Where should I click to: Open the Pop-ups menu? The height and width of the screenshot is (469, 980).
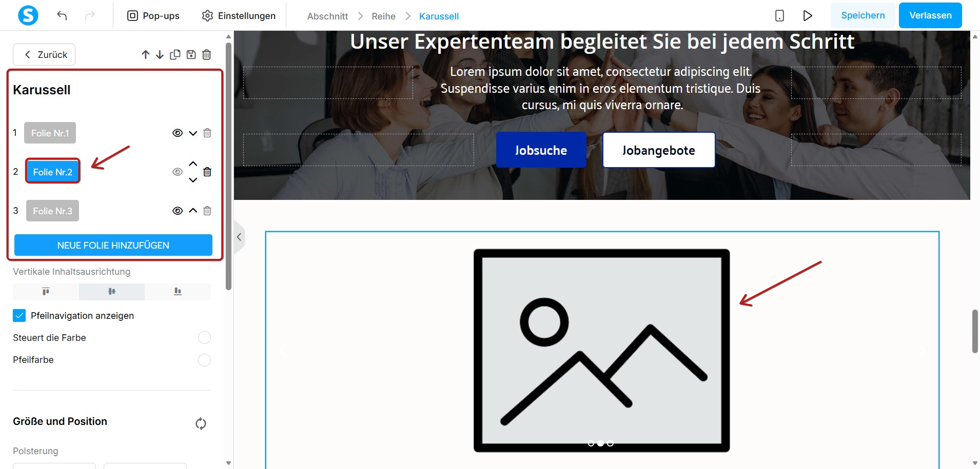pos(153,16)
